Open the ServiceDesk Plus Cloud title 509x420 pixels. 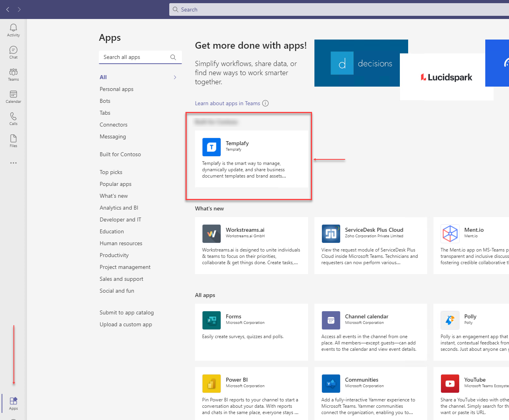374,230
